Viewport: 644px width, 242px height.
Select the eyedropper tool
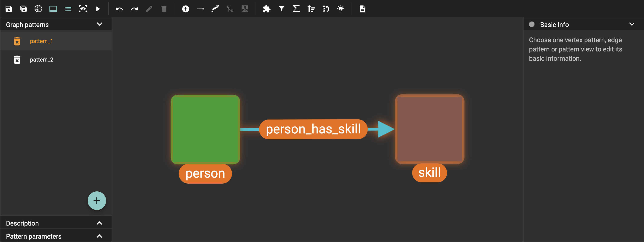click(215, 9)
